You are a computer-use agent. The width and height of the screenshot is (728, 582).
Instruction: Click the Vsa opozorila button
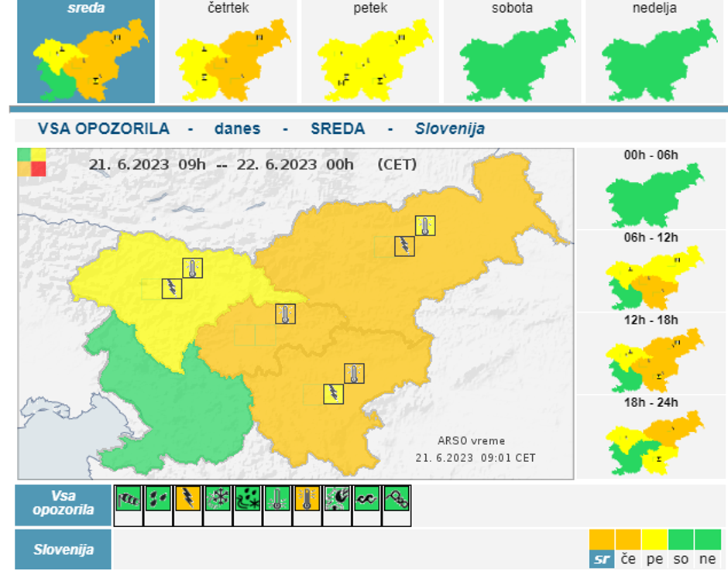[x=64, y=505]
